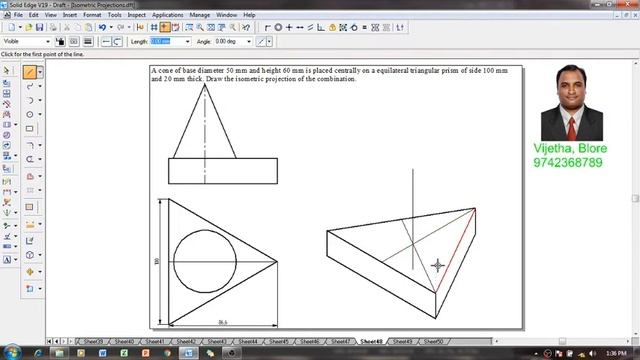Click the Perpendicular relationship icon

[321, 27]
